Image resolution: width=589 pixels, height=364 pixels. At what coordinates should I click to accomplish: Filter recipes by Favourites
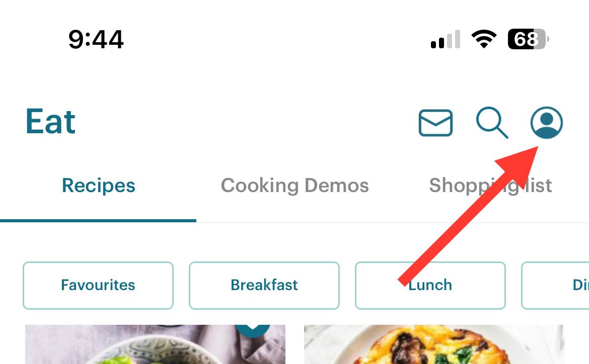point(98,285)
